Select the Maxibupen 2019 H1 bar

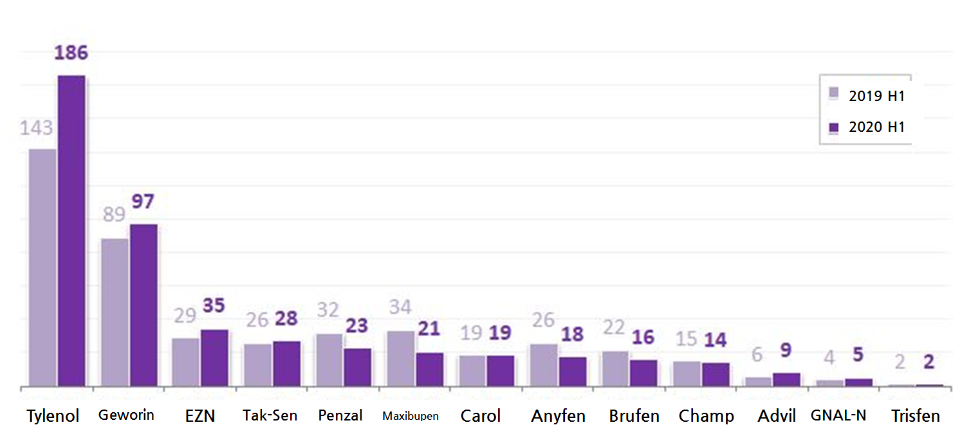[401, 359]
